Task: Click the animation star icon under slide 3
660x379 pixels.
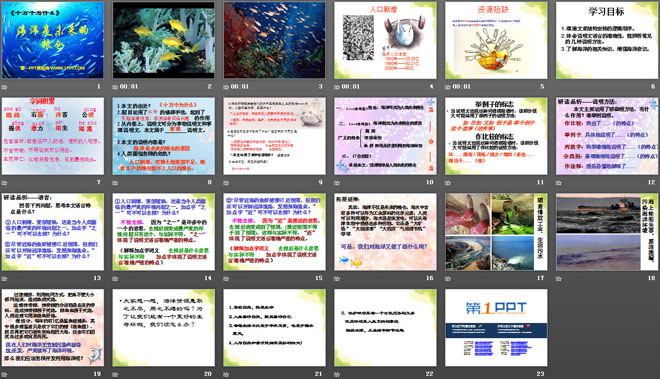Action: click(226, 87)
